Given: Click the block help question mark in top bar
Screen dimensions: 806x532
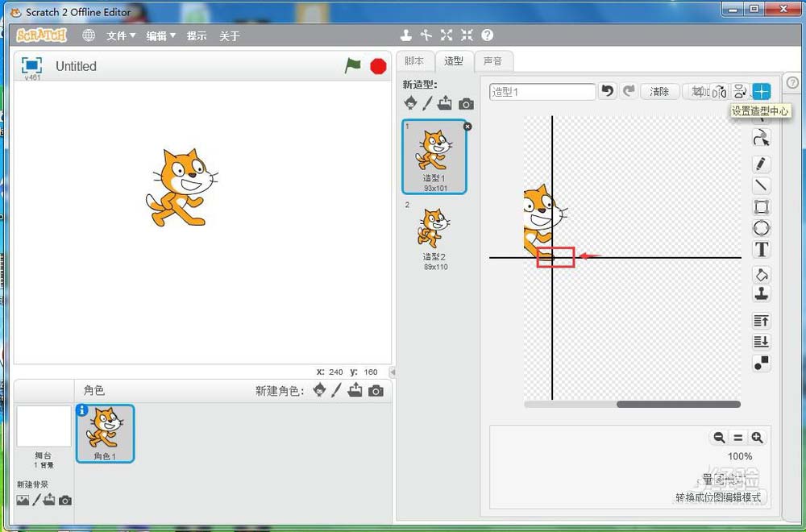Looking at the screenshot, I should click(488, 35).
